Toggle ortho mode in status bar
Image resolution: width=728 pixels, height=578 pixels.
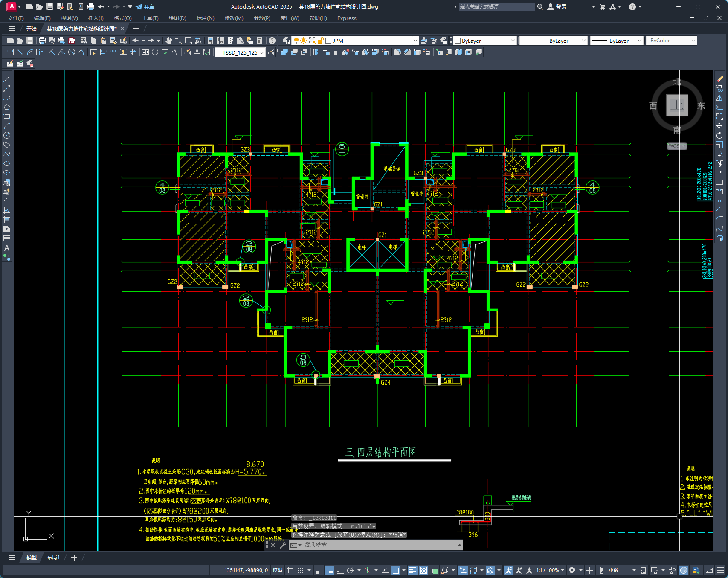(340, 570)
